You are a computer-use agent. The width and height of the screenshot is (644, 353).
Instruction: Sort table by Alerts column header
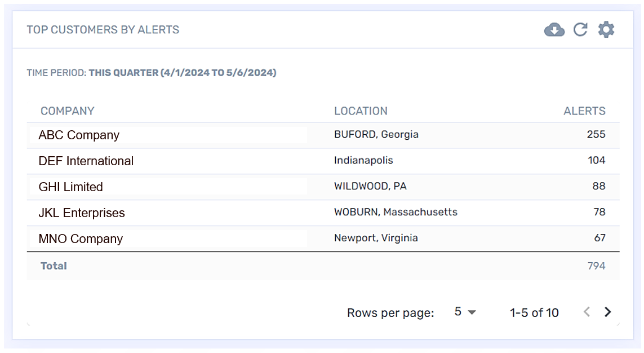(584, 111)
